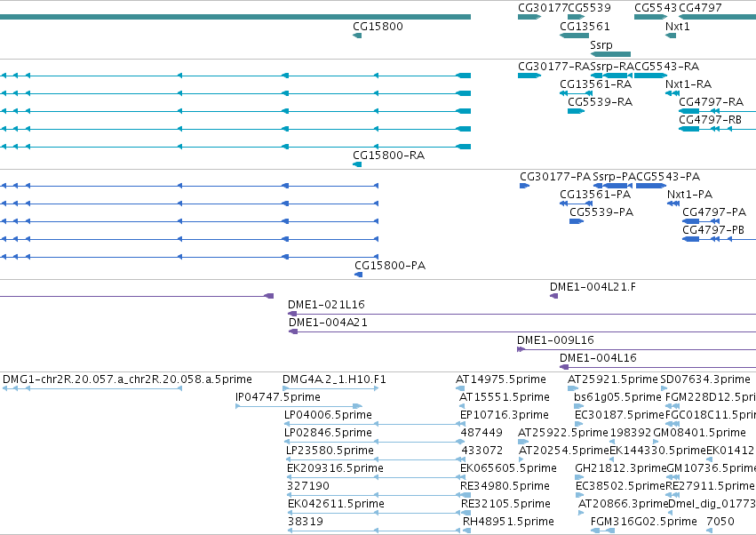756x535 pixels.
Task: Select the LP02846.5prime EST label
Action: click(328, 433)
